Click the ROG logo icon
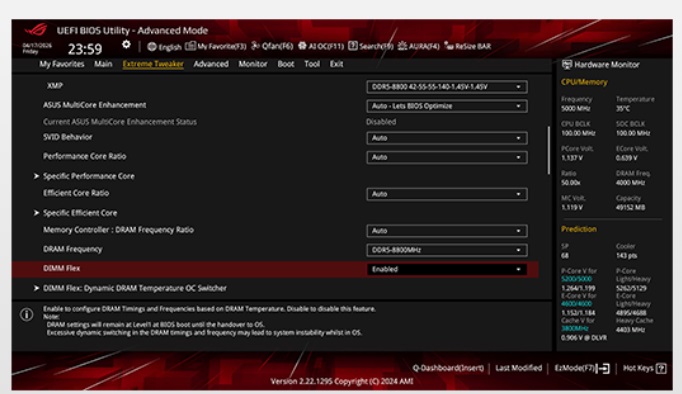Image resolution: width=682 pixels, height=394 pixels. (x=36, y=30)
